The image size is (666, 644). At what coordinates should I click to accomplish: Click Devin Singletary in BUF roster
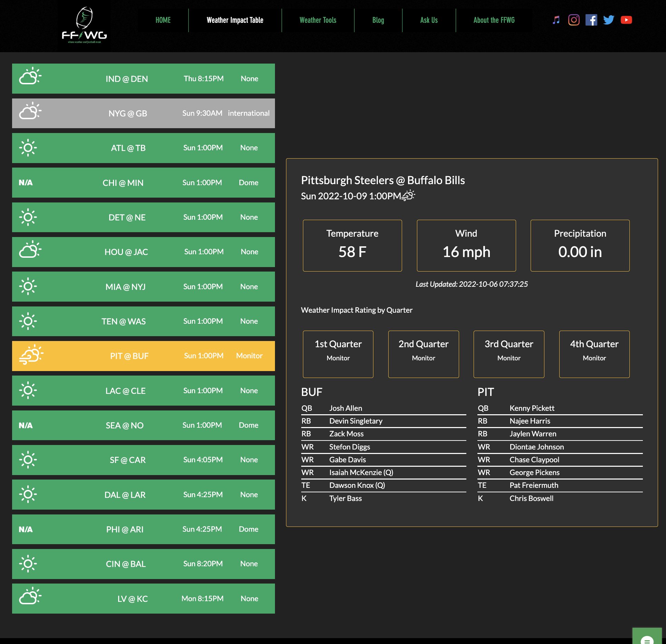(x=356, y=421)
